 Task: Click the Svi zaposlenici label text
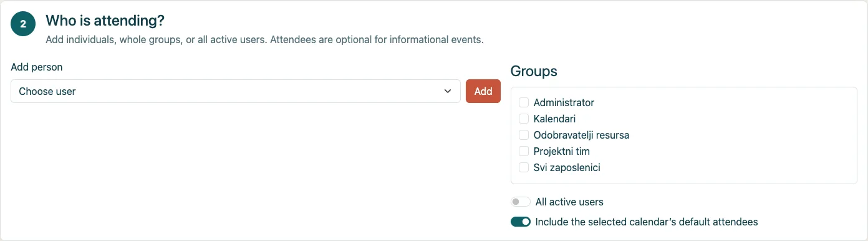pyautogui.click(x=567, y=167)
